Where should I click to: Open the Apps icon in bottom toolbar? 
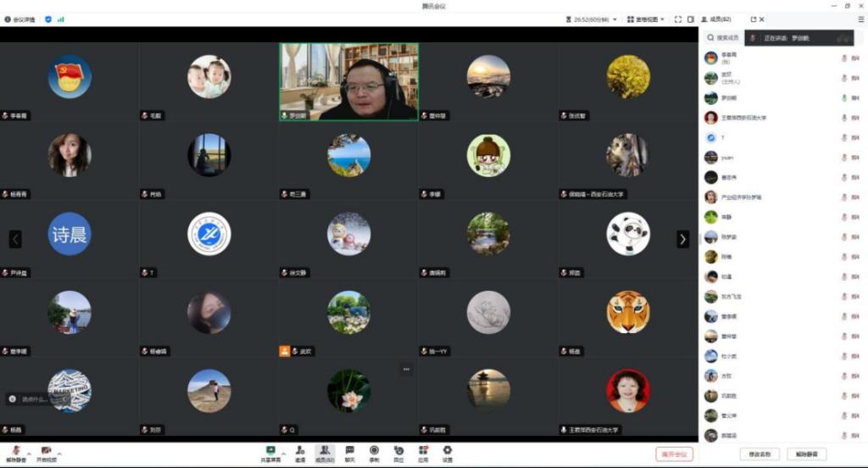click(422, 452)
